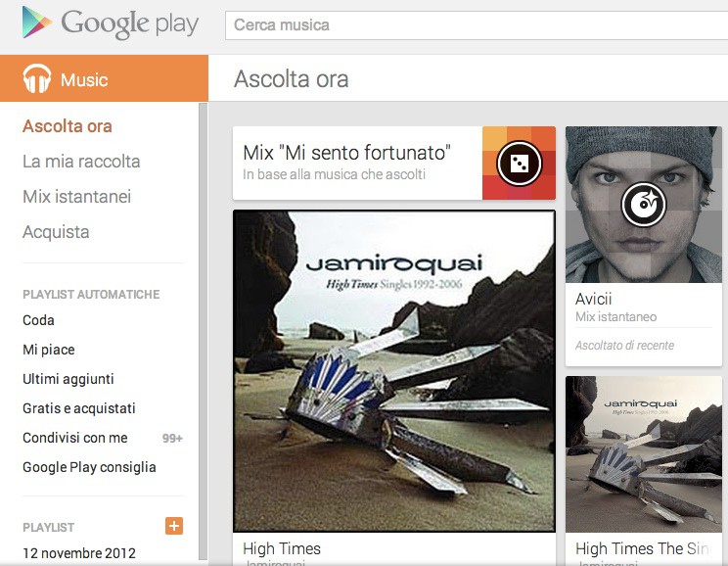This screenshot has height=566, width=728.
Task: Click the Mix "Mi sento fortunato" title
Action: pyautogui.click(x=346, y=153)
